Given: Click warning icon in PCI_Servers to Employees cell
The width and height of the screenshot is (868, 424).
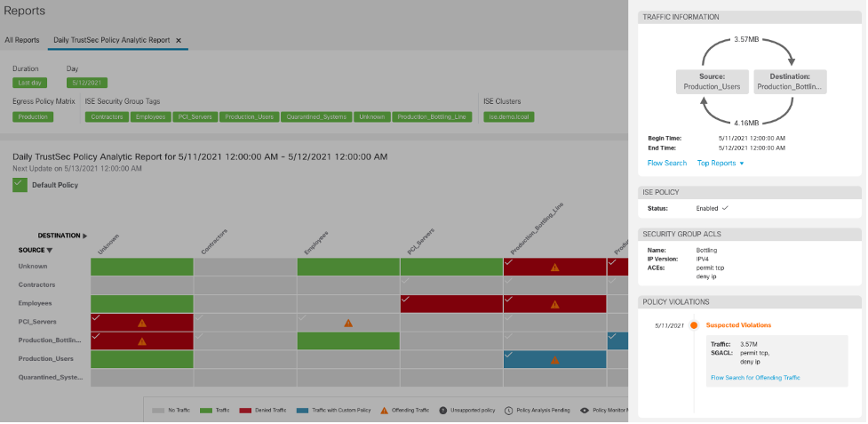Looking at the screenshot, I should pos(348,323).
